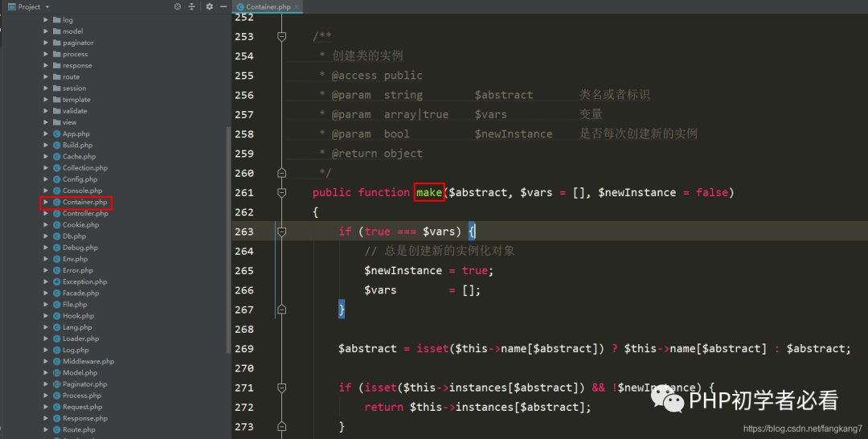Click the make function name in code
The height and width of the screenshot is (439, 868).
coord(429,192)
